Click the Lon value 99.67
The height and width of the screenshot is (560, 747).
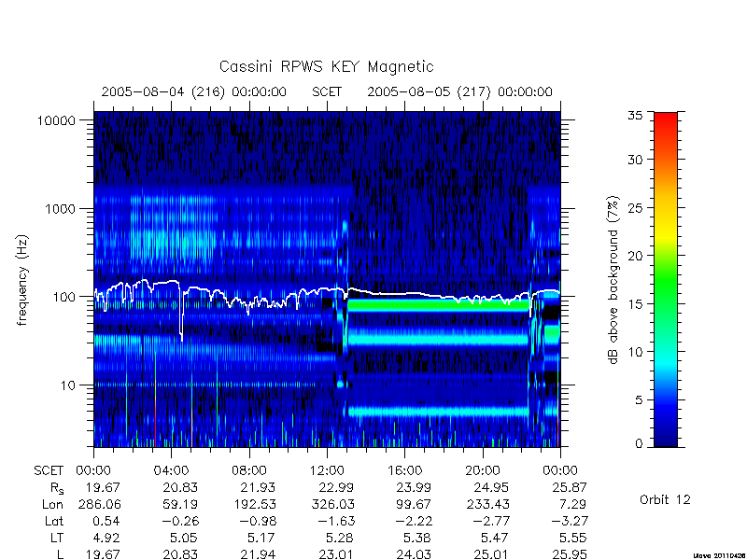pyautogui.click(x=414, y=504)
